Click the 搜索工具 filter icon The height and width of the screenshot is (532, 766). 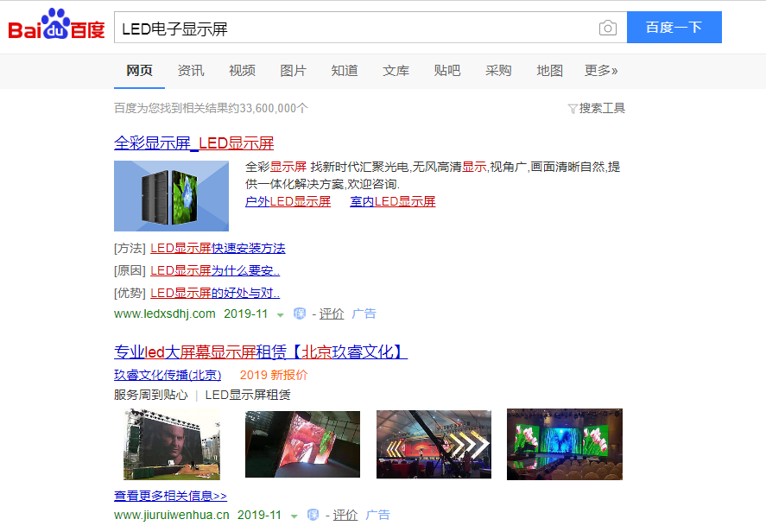pyautogui.click(x=573, y=109)
